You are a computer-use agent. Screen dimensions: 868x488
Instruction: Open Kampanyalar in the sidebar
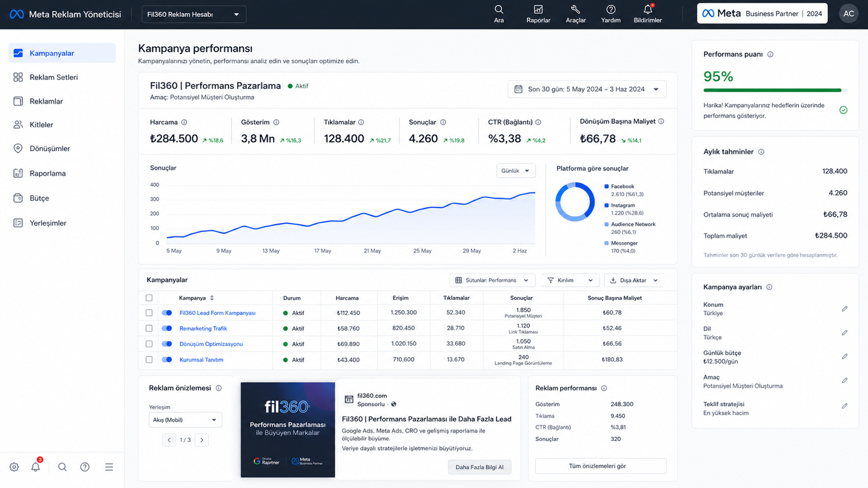[62, 53]
